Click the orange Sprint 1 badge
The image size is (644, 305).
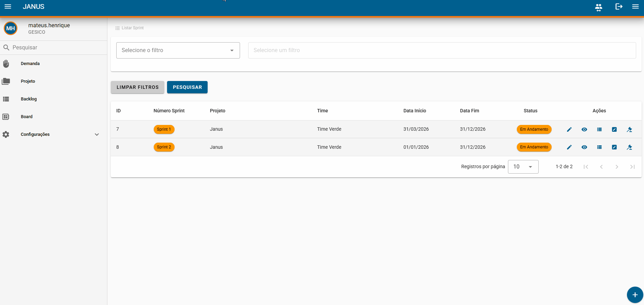pyautogui.click(x=164, y=129)
